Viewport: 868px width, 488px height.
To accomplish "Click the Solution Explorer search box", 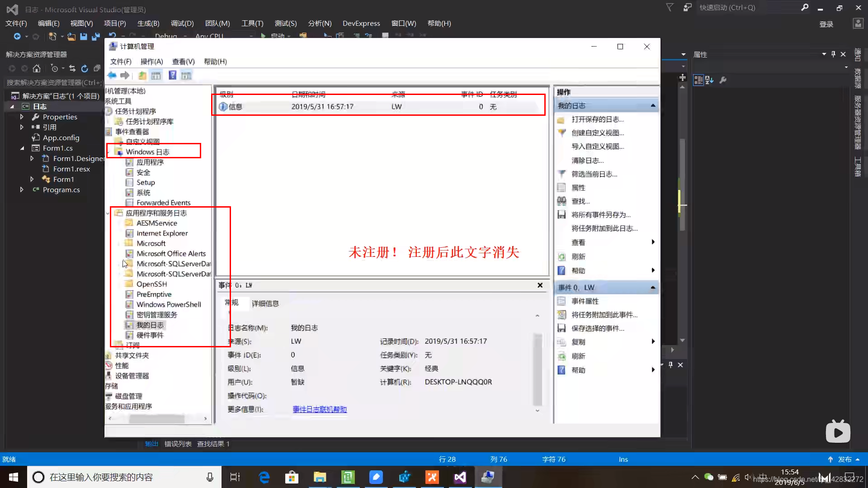I will [x=54, y=82].
